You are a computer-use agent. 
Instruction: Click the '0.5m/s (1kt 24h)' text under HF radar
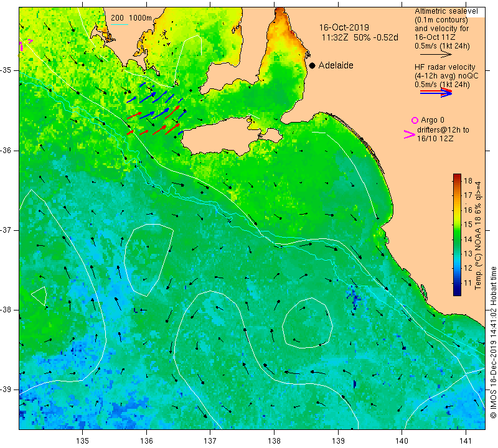coord(442,85)
